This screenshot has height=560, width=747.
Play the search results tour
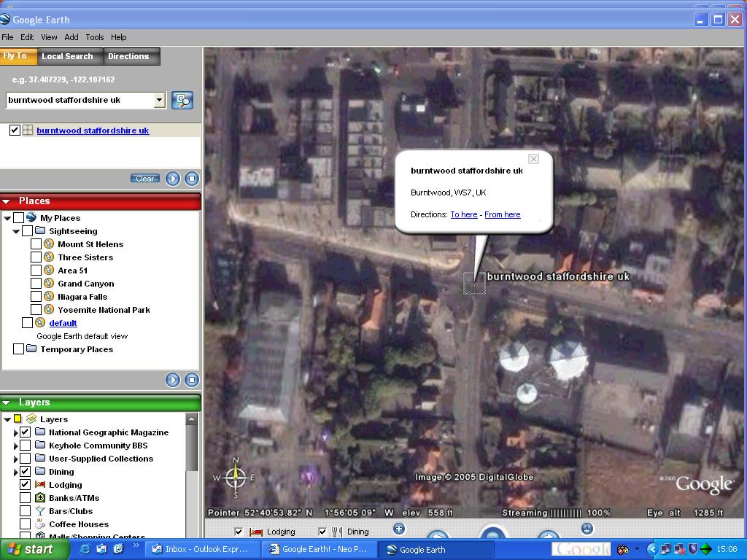[x=173, y=179]
